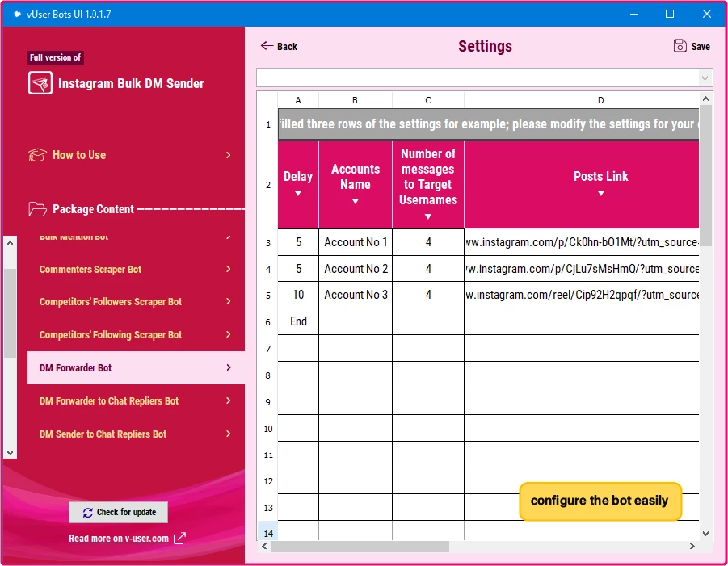728x566 pixels.
Task: Expand Competitors' Followers Scraper Bot arrow
Action: pyautogui.click(x=228, y=301)
